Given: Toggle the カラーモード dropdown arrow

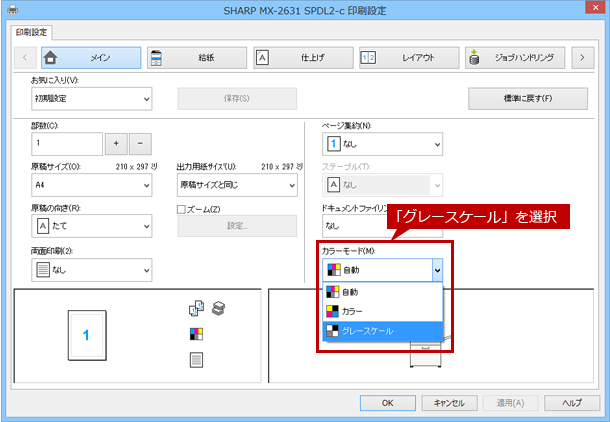Looking at the screenshot, I should (x=437, y=270).
